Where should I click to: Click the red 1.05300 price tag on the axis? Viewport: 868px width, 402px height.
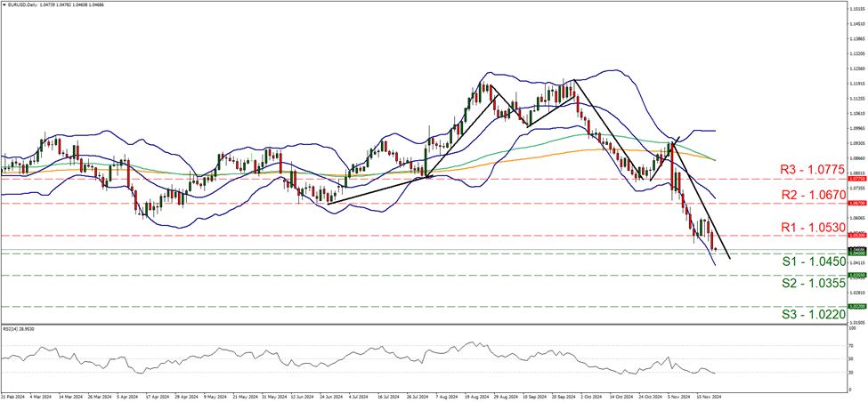(856, 235)
